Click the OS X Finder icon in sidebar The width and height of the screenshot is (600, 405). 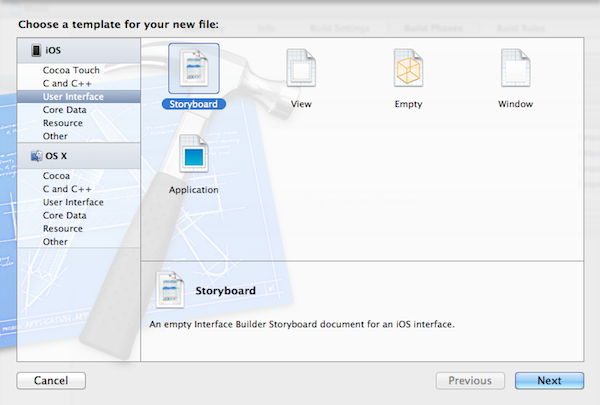click(x=36, y=156)
